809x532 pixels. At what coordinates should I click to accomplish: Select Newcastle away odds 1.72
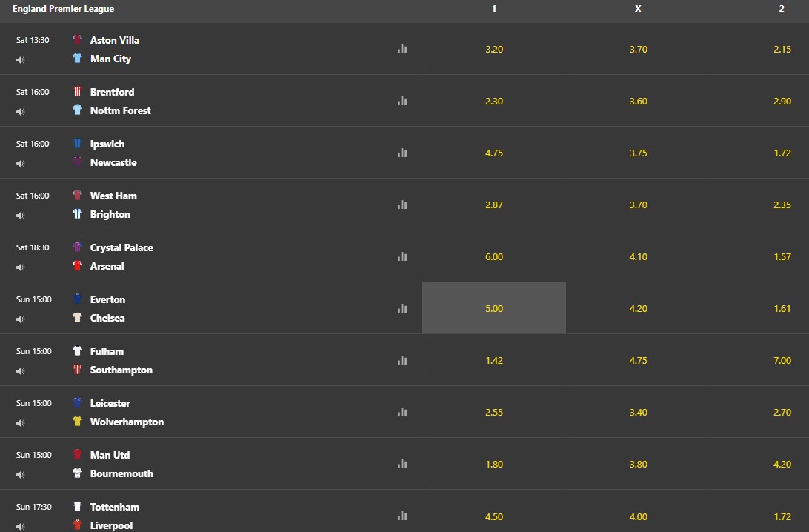tap(782, 153)
